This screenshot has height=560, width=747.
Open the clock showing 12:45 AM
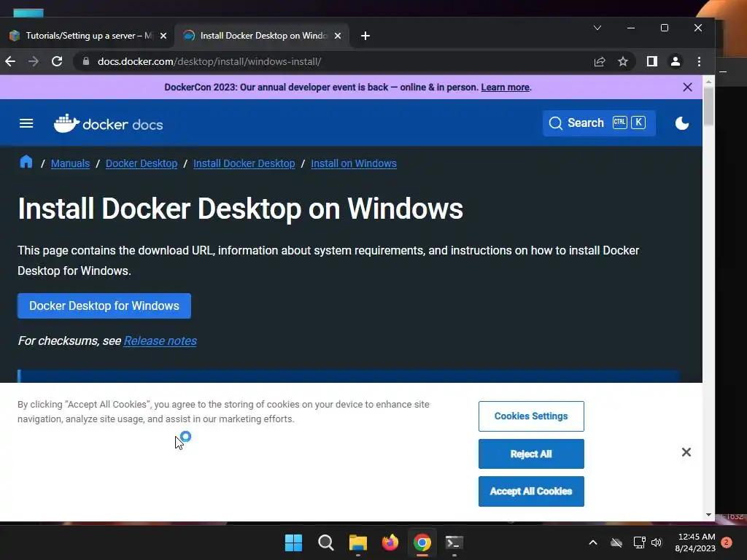pyautogui.click(x=695, y=542)
